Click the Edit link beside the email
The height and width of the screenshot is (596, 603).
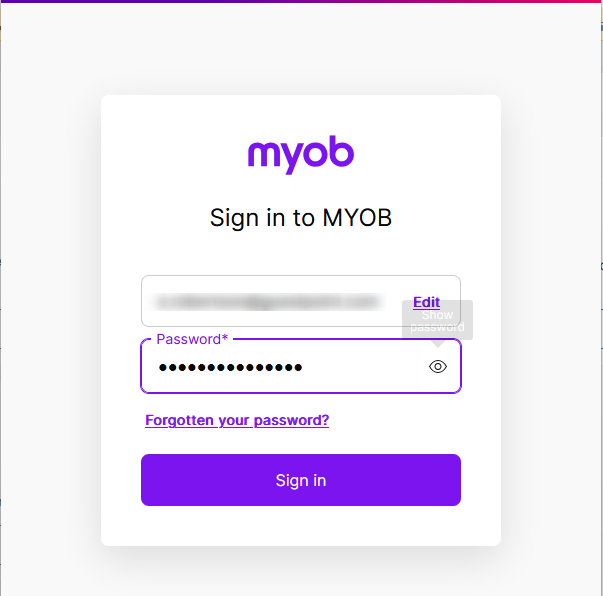(426, 302)
